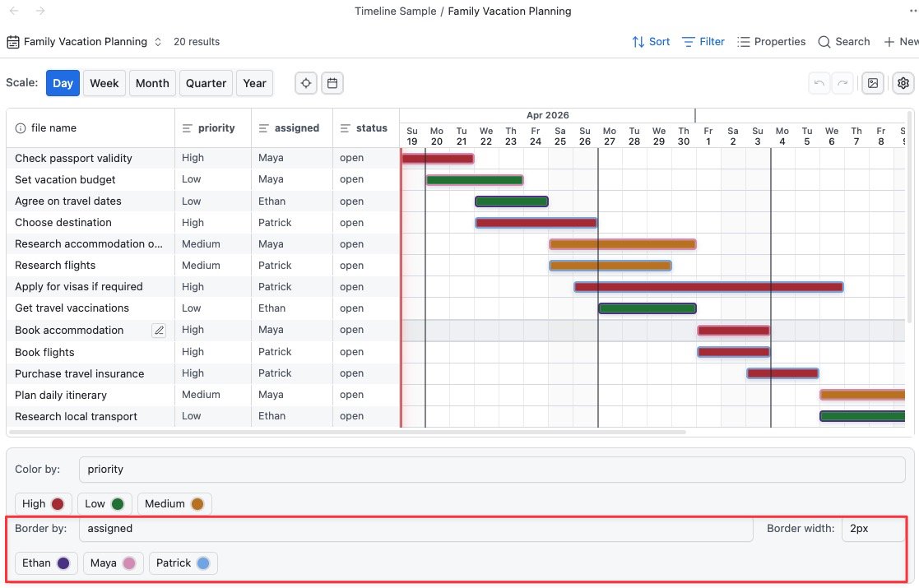Select the Purchase travel insurance bar
The width and height of the screenshot is (919, 588).
tap(783, 373)
